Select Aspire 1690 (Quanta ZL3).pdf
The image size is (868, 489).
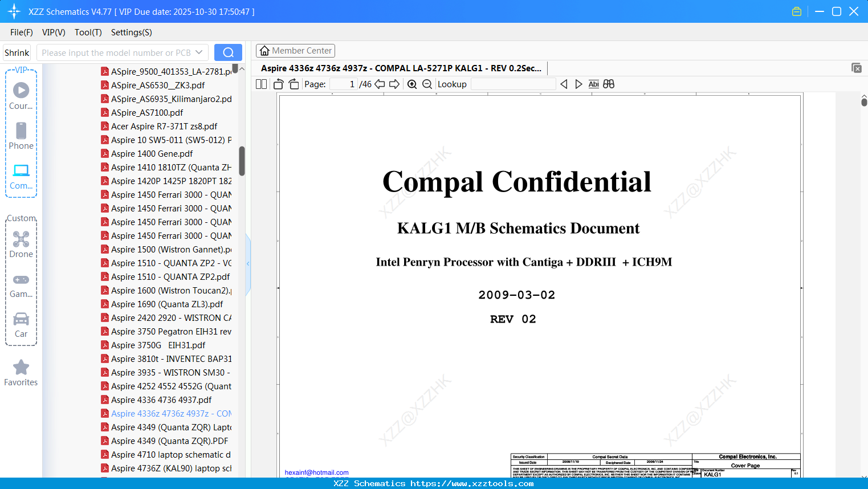162,304
